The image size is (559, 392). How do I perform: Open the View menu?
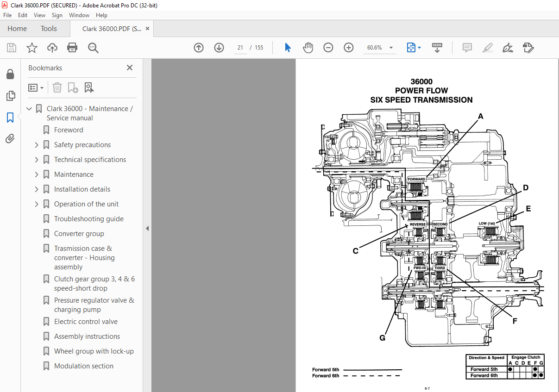coord(39,15)
